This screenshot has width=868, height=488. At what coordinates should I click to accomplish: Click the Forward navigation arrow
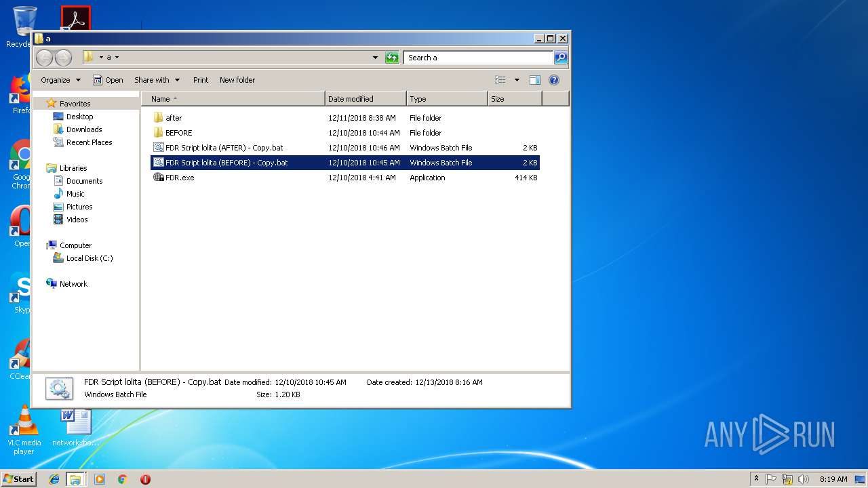[x=63, y=58]
